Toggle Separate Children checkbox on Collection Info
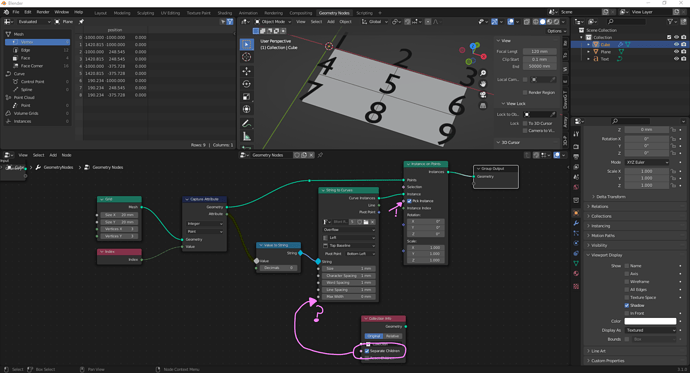This screenshot has height=373, width=690. pos(367,351)
